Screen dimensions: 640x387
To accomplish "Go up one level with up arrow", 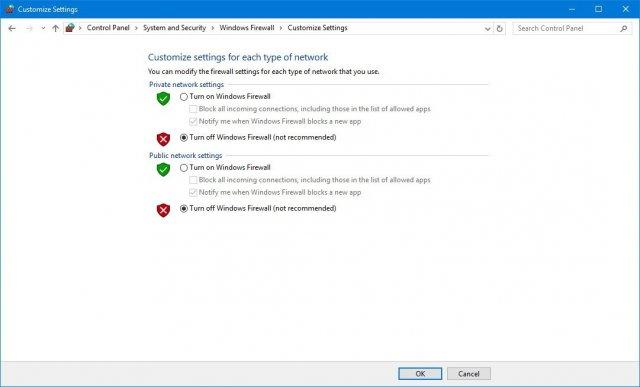I will 56,28.
